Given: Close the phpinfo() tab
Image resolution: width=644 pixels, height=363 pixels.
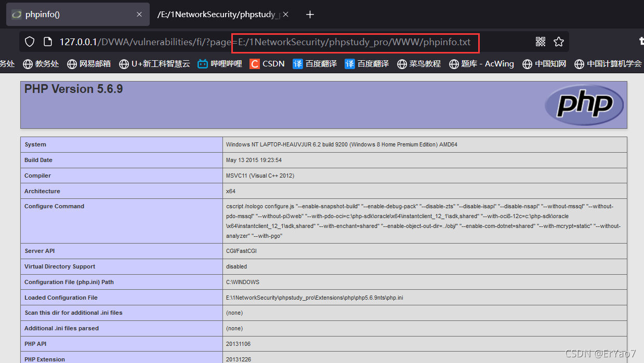Looking at the screenshot, I should (x=139, y=15).
